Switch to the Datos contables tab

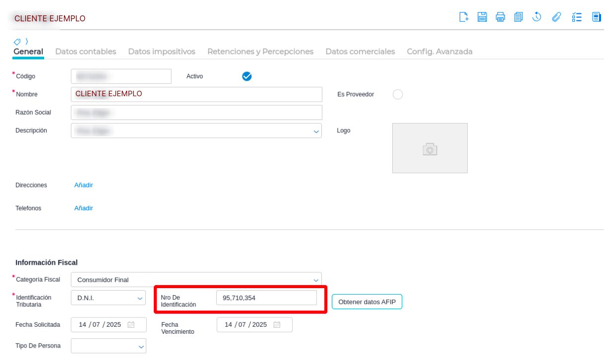point(86,52)
